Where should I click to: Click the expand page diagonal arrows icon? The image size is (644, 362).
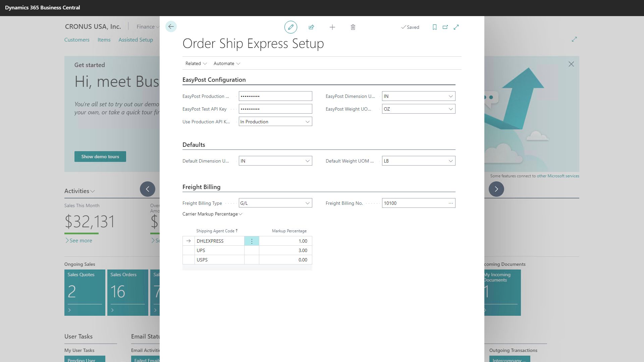[456, 27]
